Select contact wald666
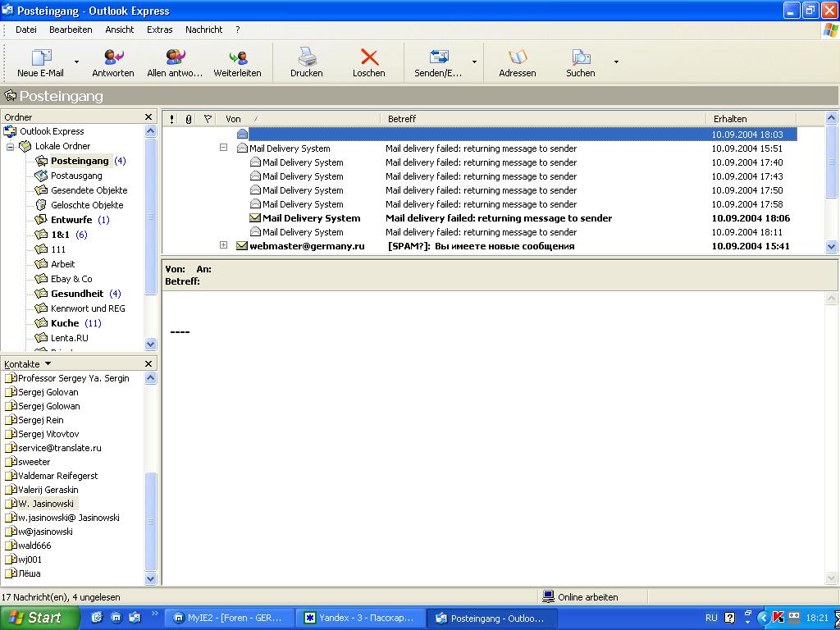The height and width of the screenshot is (630, 840). coord(29,546)
